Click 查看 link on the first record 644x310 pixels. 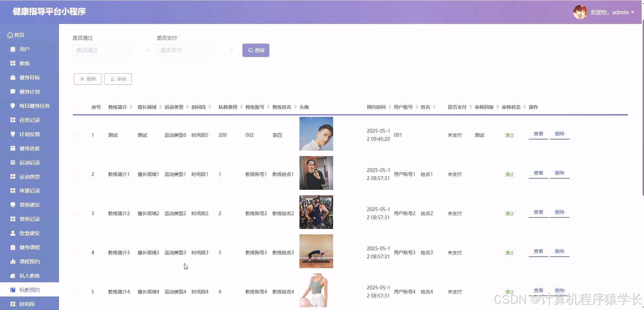point(538,133)
